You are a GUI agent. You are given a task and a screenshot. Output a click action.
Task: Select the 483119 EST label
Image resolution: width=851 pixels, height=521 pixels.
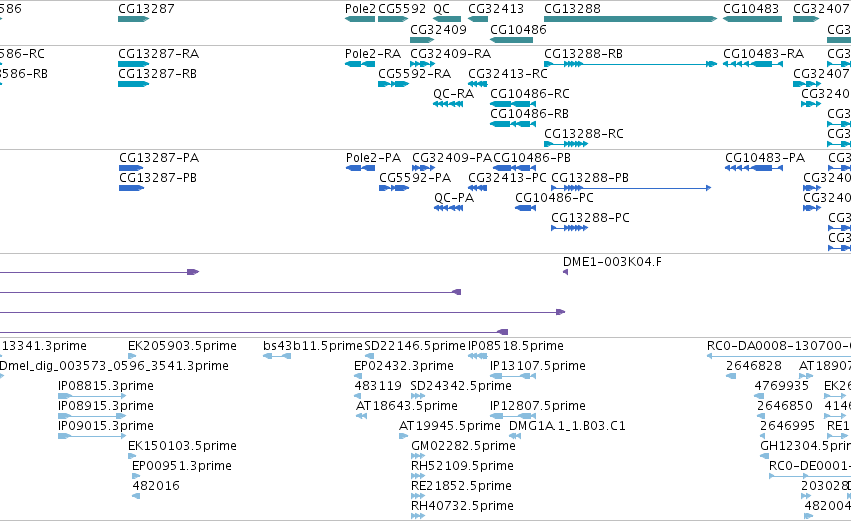(x=378, y=386)
